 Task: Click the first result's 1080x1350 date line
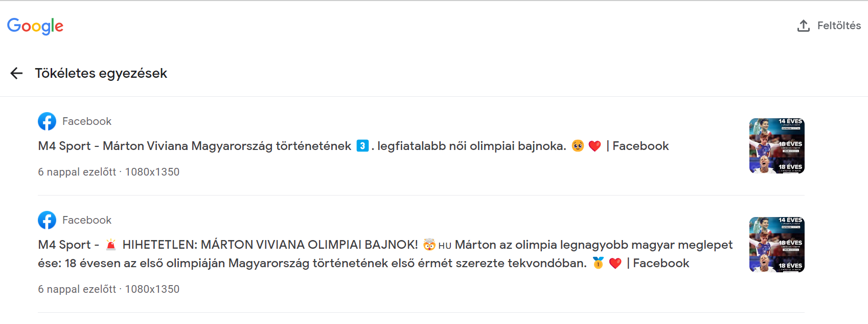click(x=109, y=172)
